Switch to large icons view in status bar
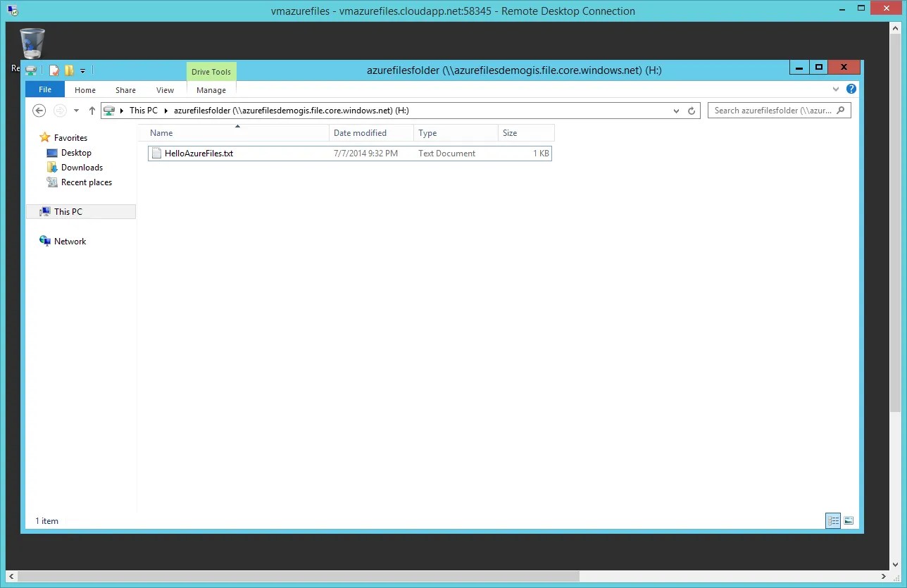 (849, 521)
